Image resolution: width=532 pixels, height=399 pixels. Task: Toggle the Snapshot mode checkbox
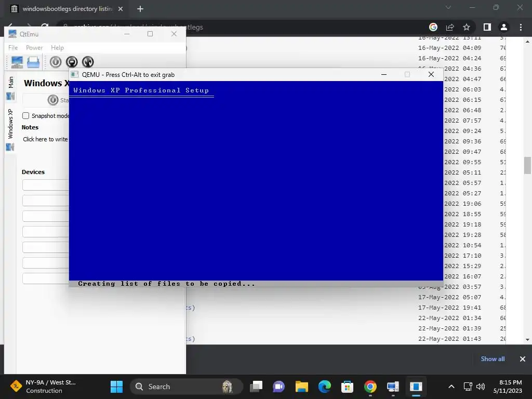[26, 116]
